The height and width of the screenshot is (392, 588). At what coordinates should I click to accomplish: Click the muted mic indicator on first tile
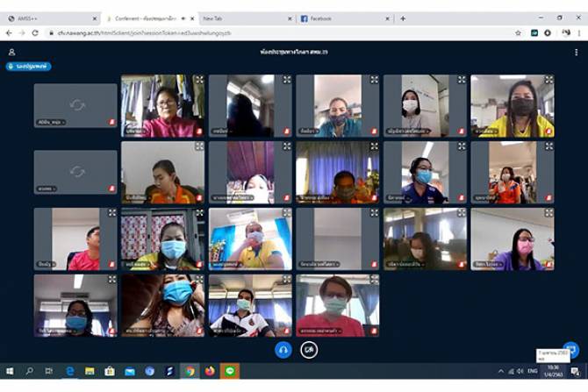112,121
